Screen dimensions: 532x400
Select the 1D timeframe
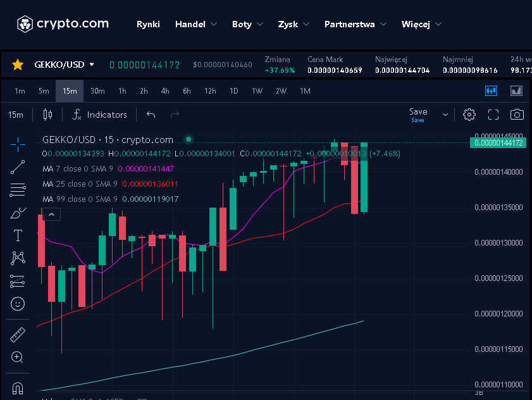tap(234, 91)
